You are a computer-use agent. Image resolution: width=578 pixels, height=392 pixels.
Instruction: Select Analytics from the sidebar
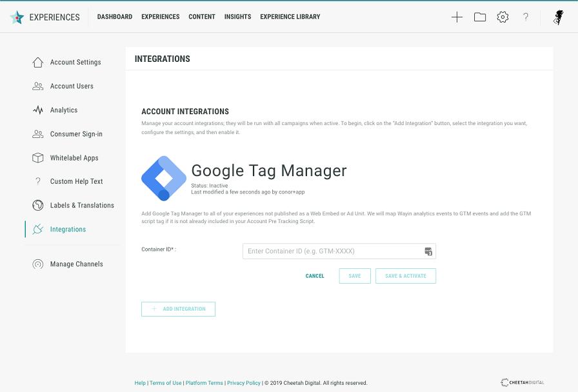[x=64, y=110]
